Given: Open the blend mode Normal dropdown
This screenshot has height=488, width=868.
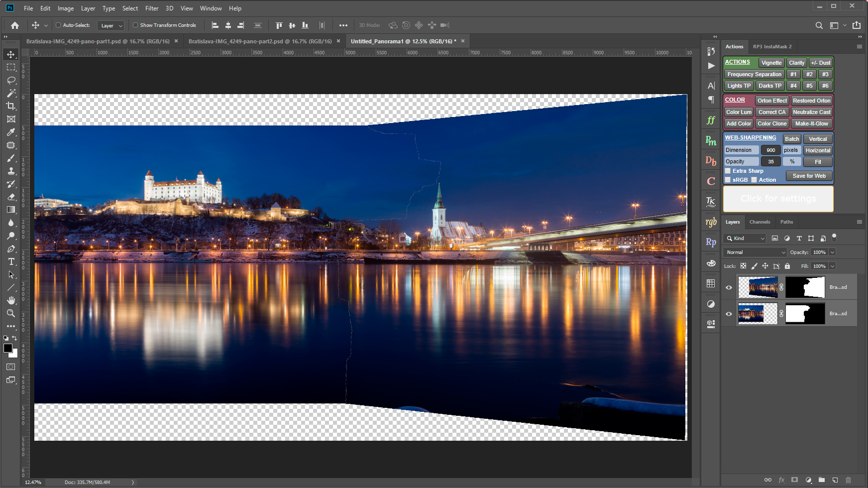Looking at the screenshot, I should tap(755, 252).
